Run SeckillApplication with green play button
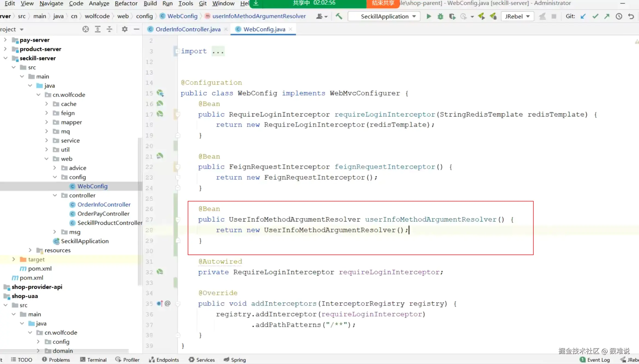 (429, 16)
